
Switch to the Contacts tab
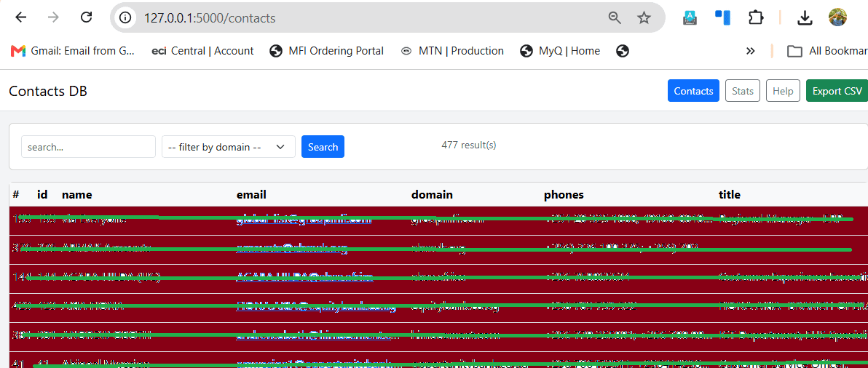pos(694,91)
